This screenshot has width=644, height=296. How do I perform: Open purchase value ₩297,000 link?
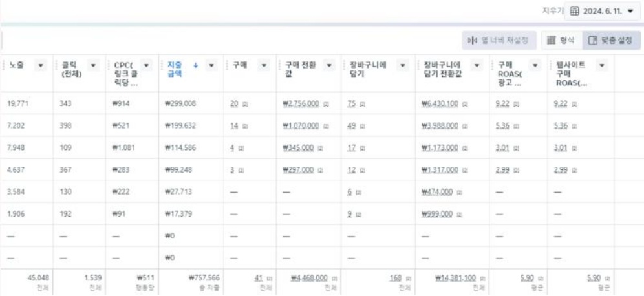[x=298, y=170]
